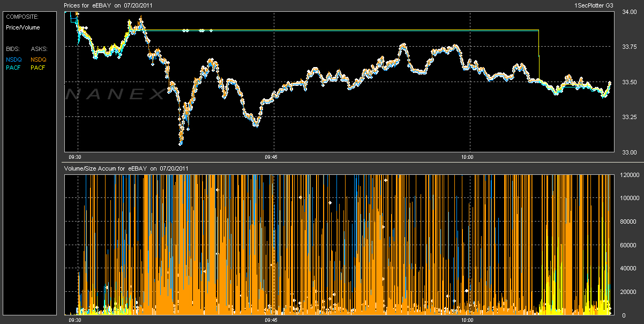The image size is (644, 324).
Task: Click the COMPOSITE: legend heading
Action: (23, 17)
